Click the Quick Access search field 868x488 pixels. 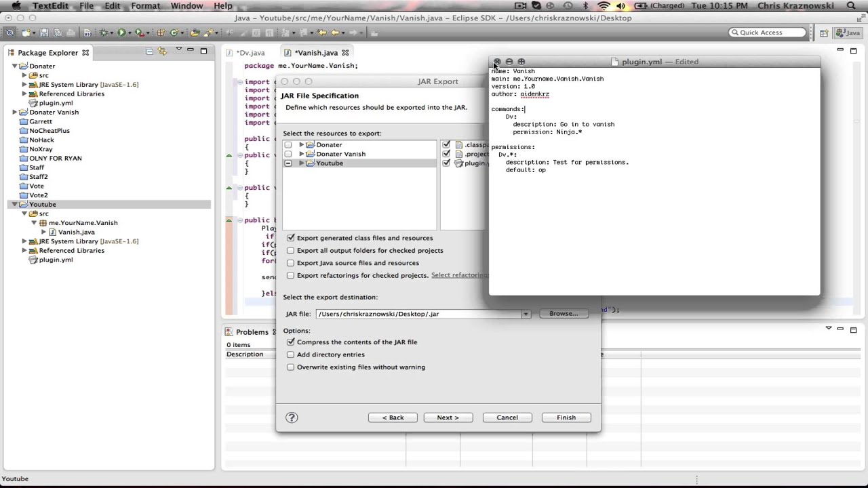pos(768,33)
